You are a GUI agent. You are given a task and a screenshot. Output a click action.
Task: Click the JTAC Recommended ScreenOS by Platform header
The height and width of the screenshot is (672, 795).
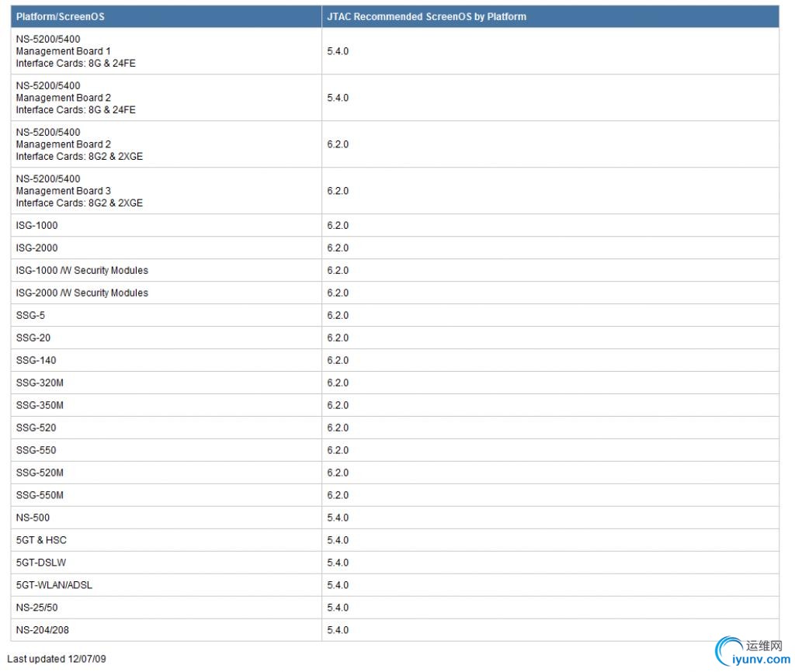tap(550, 17)
